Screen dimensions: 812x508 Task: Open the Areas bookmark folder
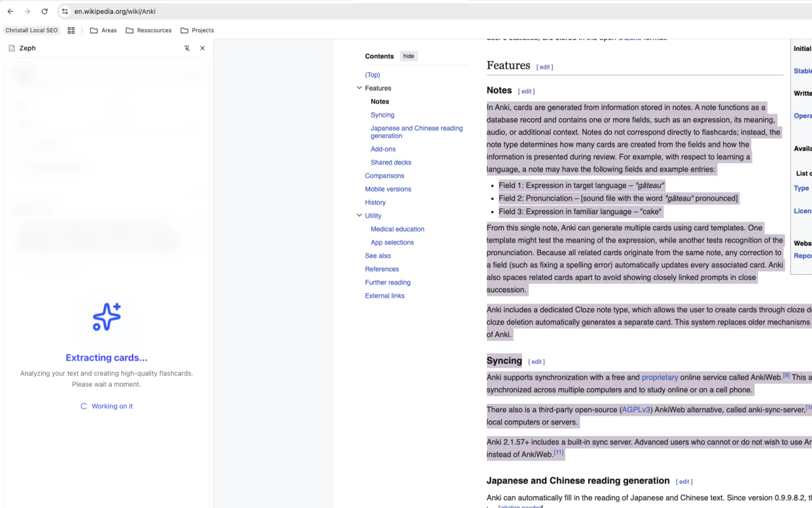(103, 30)
